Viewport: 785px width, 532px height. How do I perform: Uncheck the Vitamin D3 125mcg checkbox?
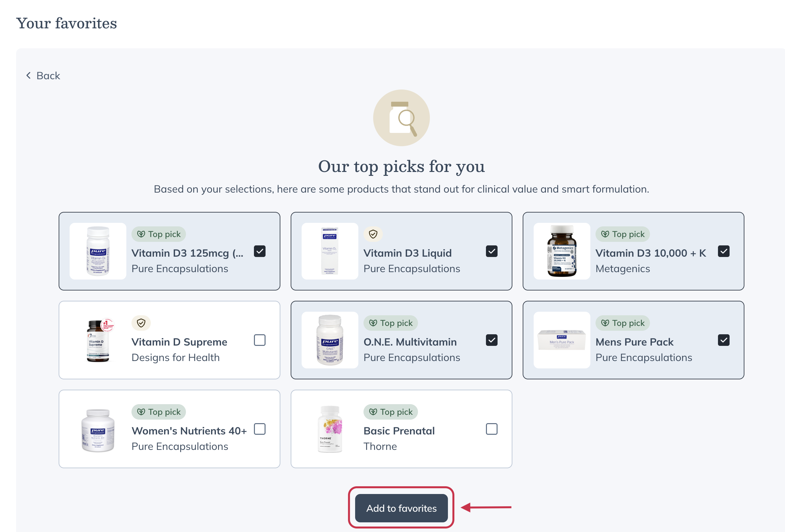[x=259, y=251]
